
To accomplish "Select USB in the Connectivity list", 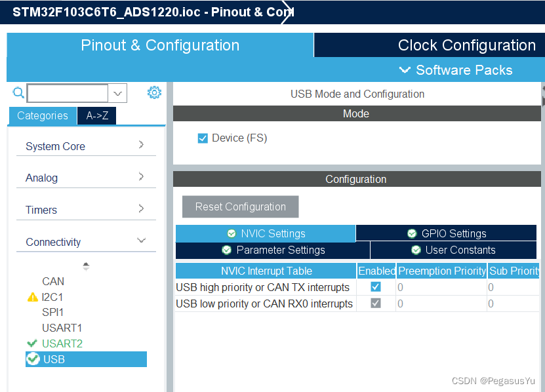I will [86, 359].
